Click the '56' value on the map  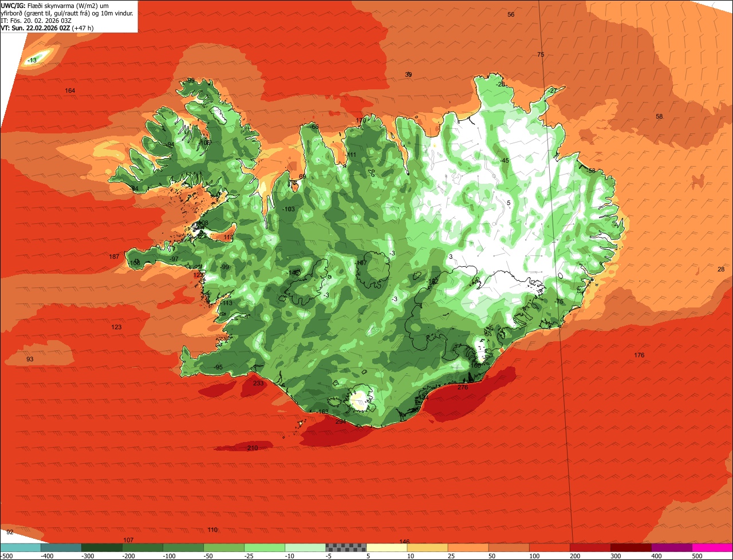(511, 14)
